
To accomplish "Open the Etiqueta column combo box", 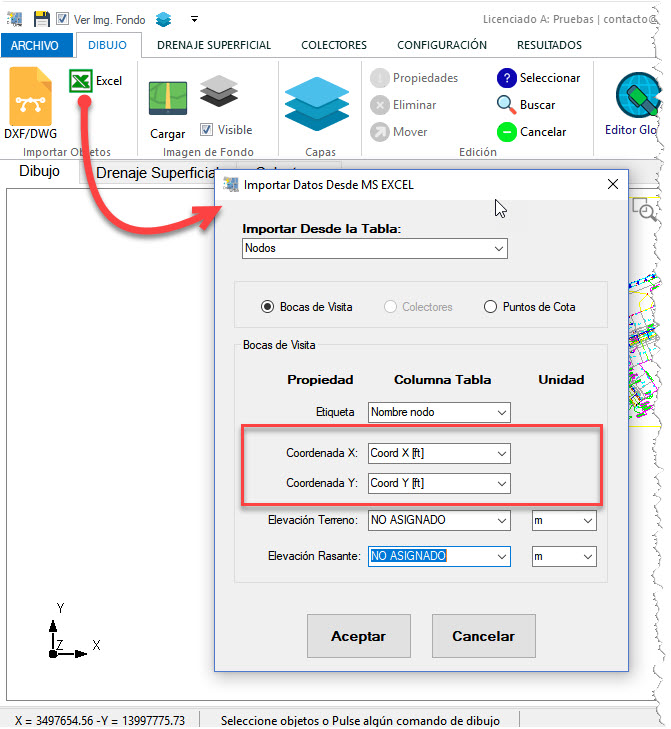I will coord(439,412).
